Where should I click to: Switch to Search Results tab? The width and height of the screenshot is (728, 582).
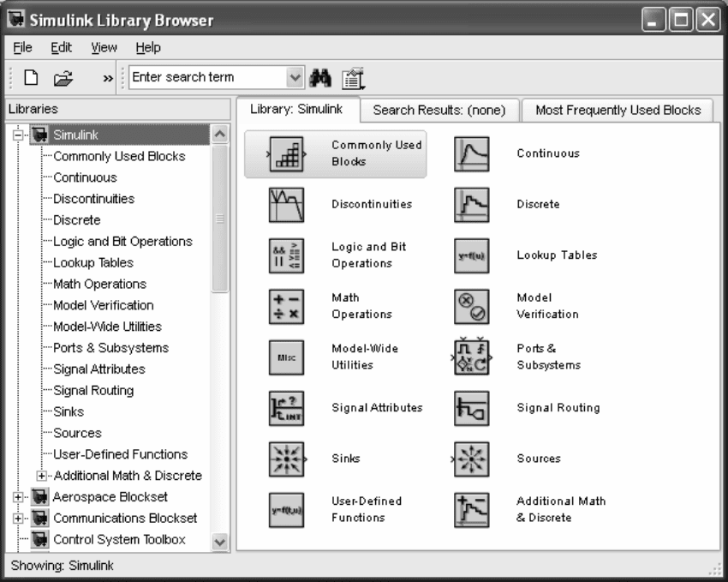(x=439, y=110)
